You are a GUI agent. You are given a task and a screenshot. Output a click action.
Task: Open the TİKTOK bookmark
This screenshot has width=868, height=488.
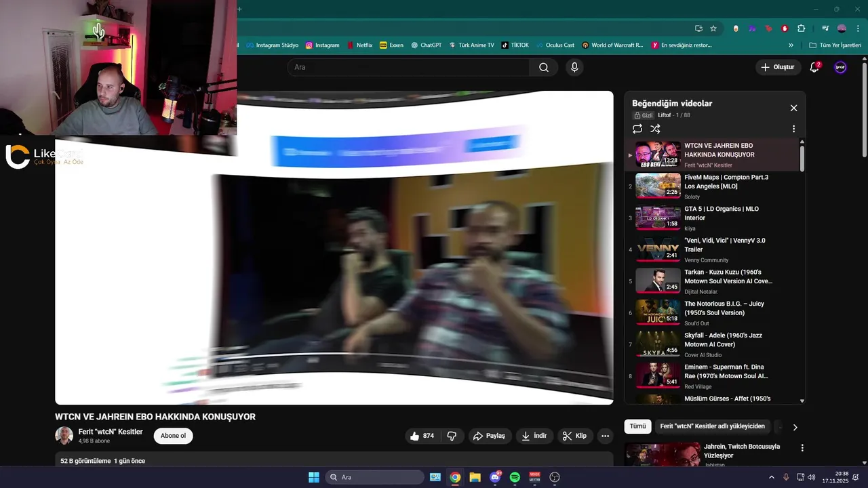(x=515, y=45)
